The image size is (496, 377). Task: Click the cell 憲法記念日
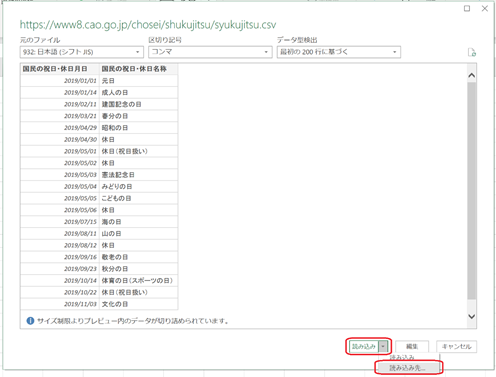coord(138,175)
